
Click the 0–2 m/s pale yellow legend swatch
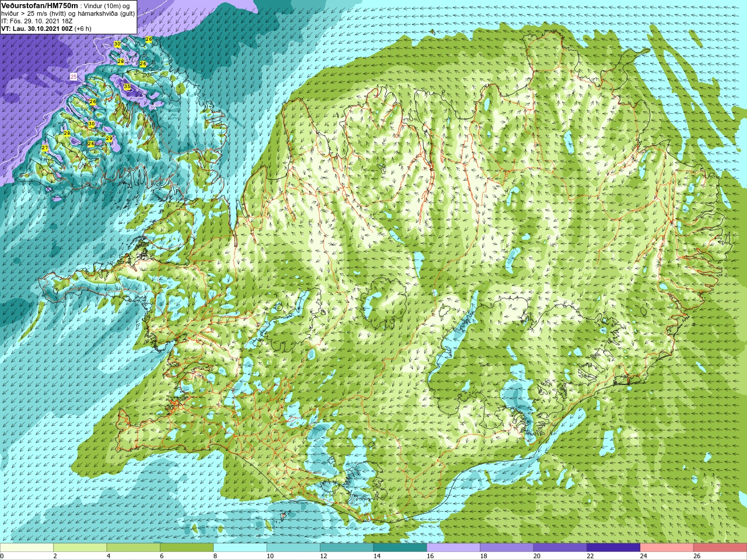click(27, 548)
